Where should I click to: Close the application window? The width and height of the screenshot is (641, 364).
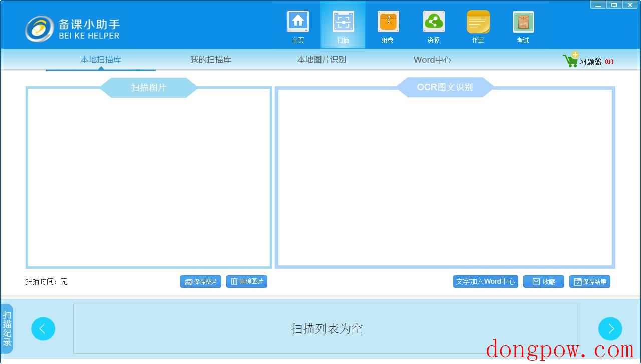coord(630,5)
